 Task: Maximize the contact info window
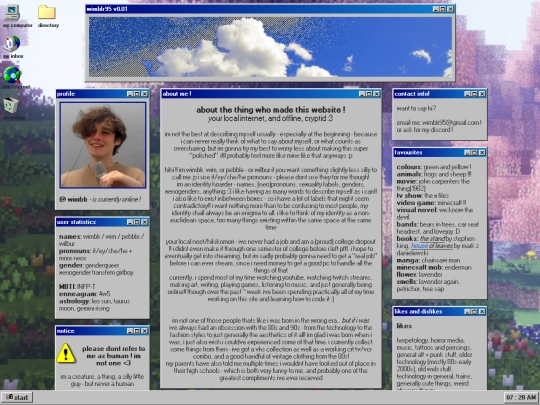475,94
